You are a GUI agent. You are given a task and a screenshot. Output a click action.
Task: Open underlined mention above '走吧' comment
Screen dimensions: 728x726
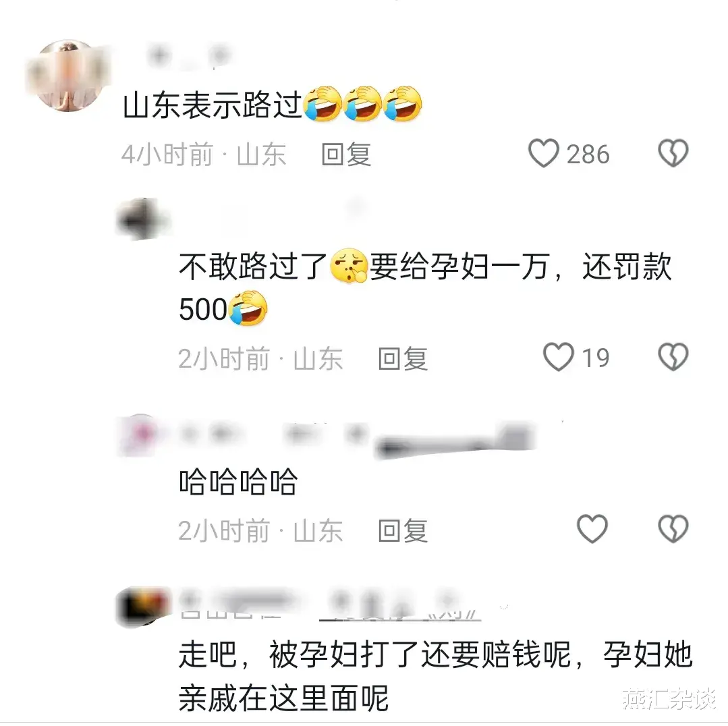pyautogui.click(x=399, y=606)
